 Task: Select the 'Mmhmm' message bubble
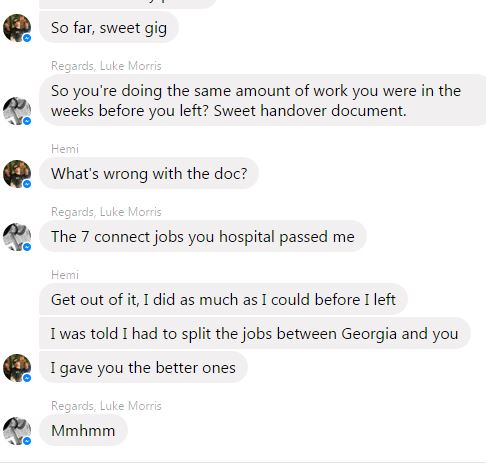[x=83, y=430]
